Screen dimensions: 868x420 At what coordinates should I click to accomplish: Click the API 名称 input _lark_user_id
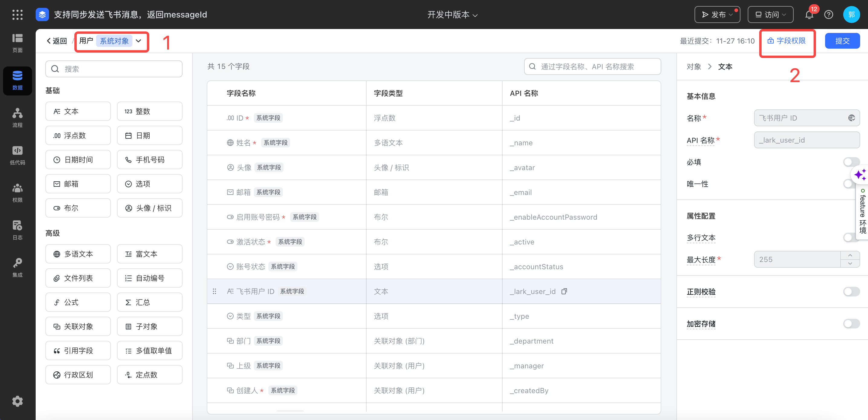(806, 140)
